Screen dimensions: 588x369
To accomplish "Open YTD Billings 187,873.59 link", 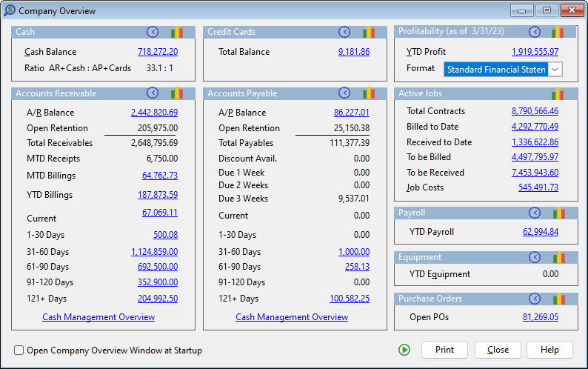I will coord(158,195).
